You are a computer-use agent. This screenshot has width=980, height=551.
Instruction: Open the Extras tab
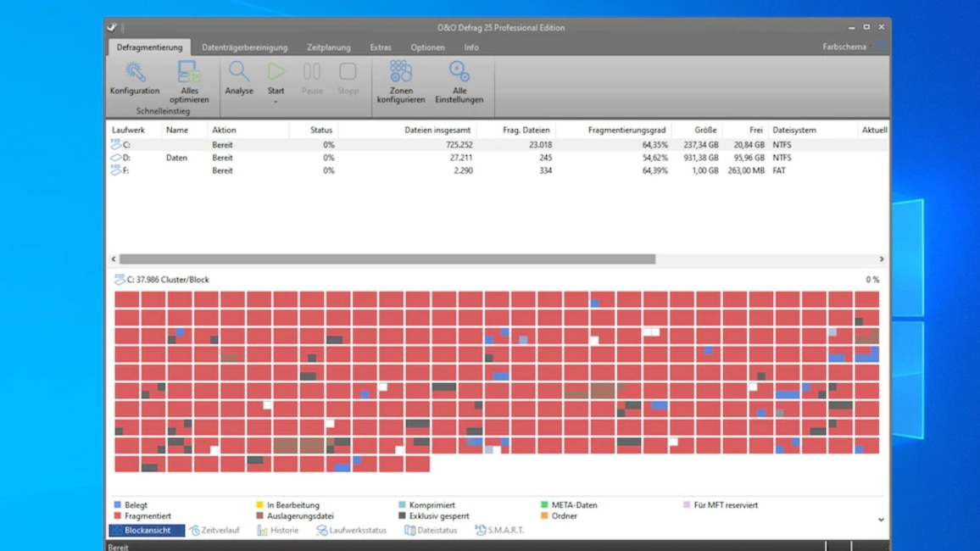click(x=381, y=47)
